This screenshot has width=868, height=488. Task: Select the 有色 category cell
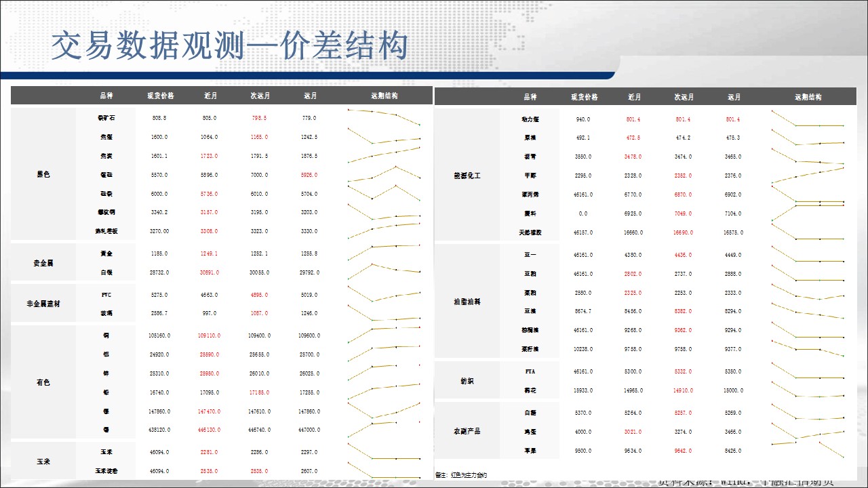[43, 382]
